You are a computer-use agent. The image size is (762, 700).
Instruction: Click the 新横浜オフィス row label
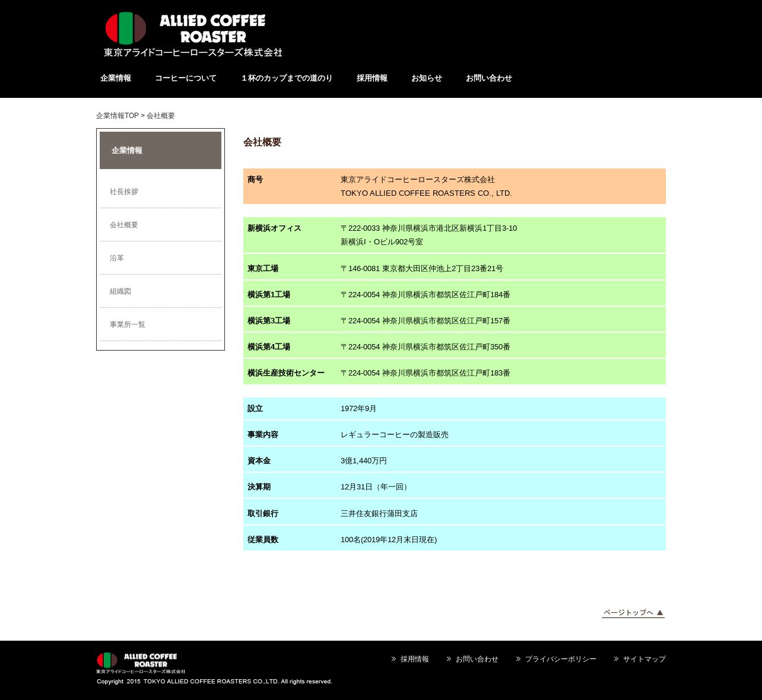click(x=274, y=228)
